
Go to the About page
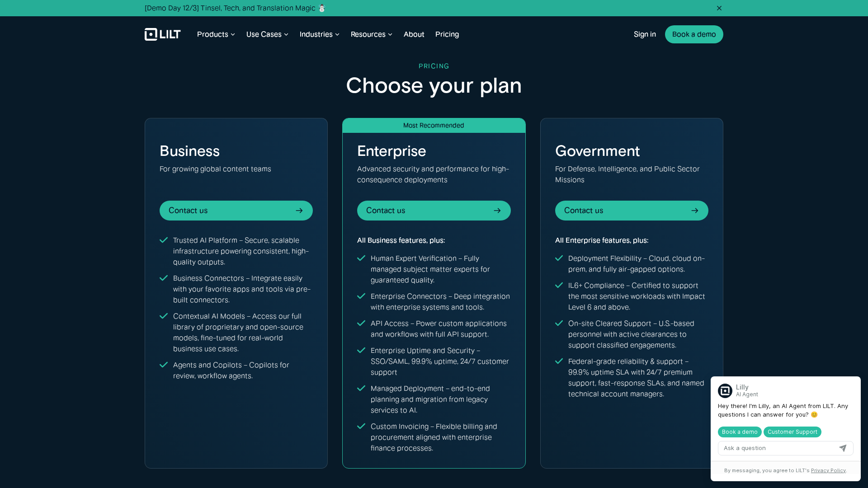coord(414,34)
